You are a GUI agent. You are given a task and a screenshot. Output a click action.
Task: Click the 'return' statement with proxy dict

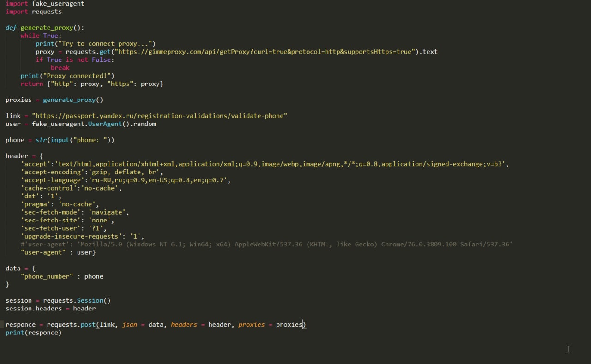click(92, 84)
